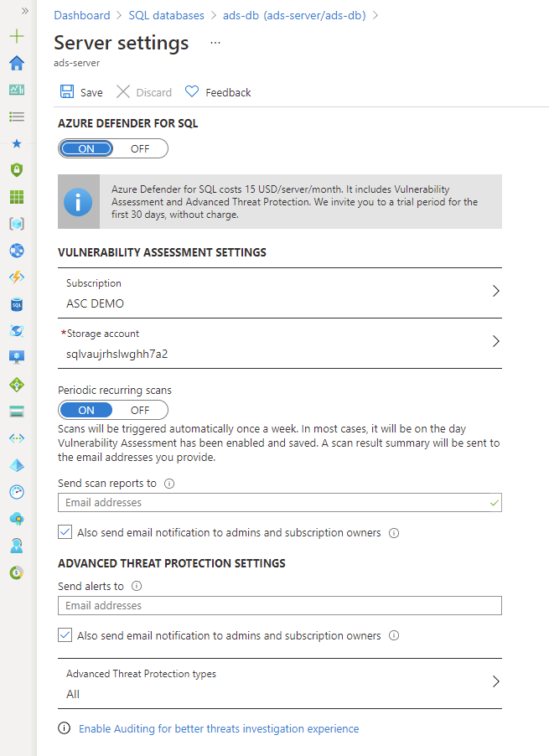Open Security Center green shield icon
549x756 pixels.
17,169
